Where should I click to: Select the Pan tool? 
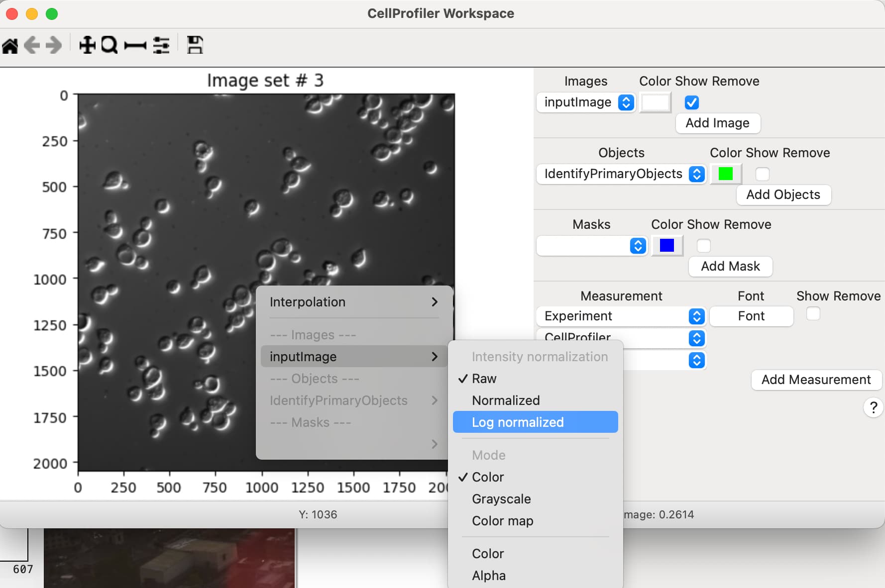87,44
